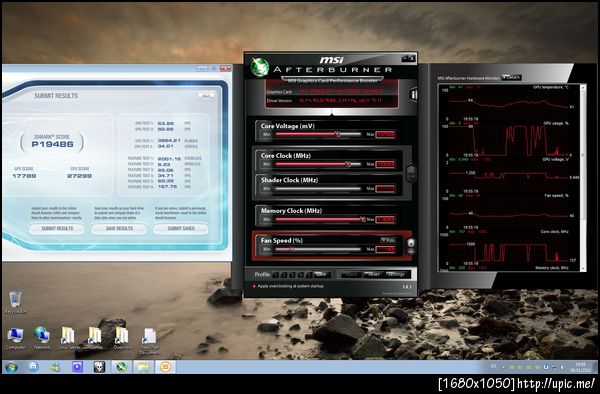
Task: Open the New Text Document shortcut
Action: [x=149, y=341]
